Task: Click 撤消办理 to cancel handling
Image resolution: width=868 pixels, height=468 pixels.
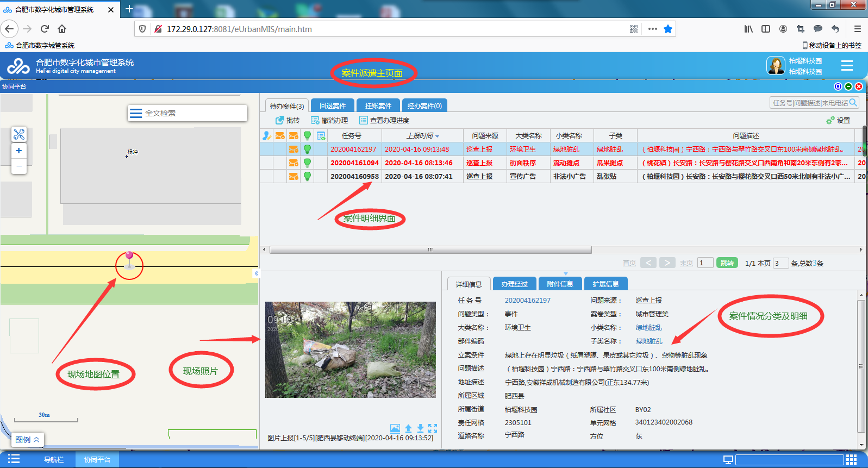Action: (x=329, y=120)
